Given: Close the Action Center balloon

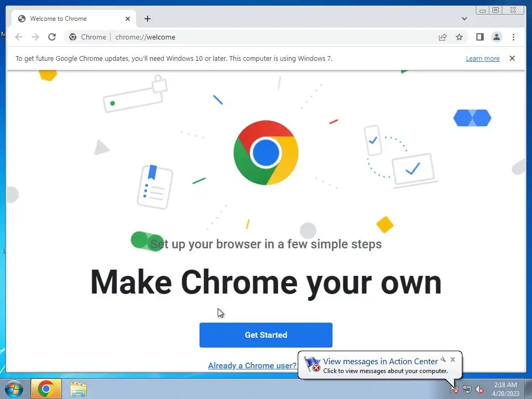Looking at the screenshot, I should pos(453,360).
